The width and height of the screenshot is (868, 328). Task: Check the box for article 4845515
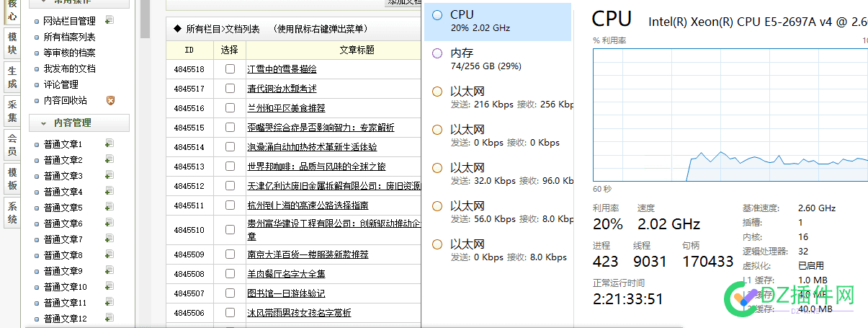pyautogui.click(x=230, y=128)
